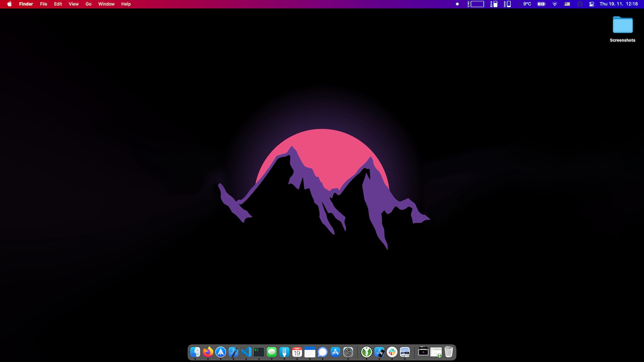The height and width of the screenshot is (362, 644).
Task: Open the Spark mail app
Action: click(221, 352)
